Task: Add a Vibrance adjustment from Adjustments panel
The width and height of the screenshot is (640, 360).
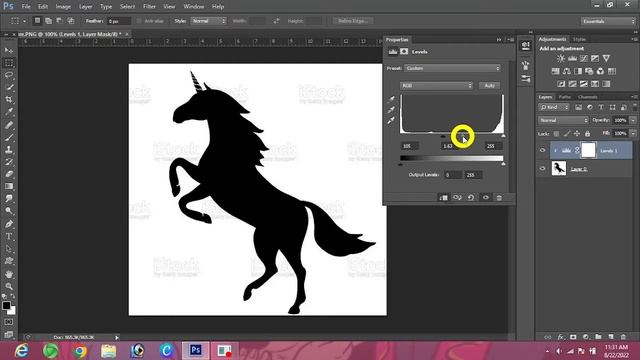Action: pos(607,59)
